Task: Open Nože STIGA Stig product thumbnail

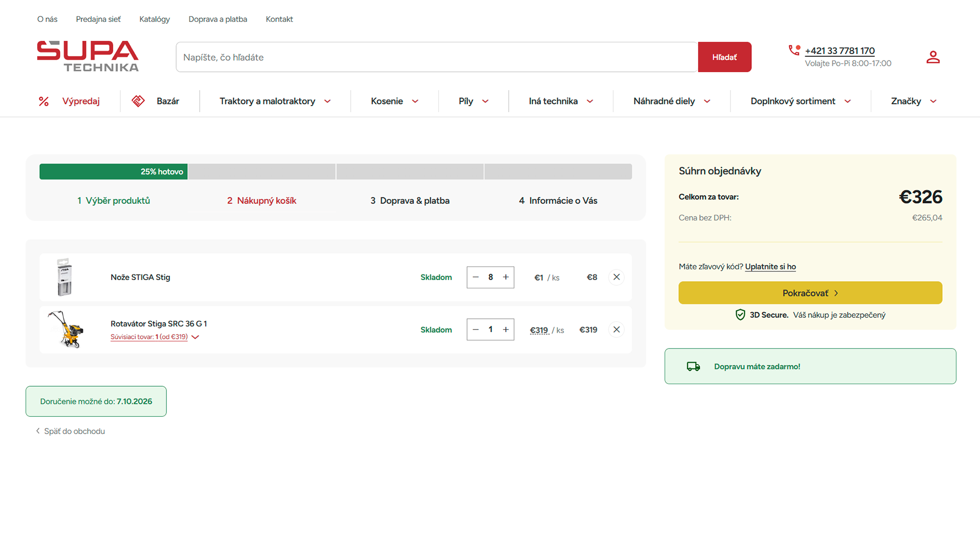Action: (x=65, y=277)
